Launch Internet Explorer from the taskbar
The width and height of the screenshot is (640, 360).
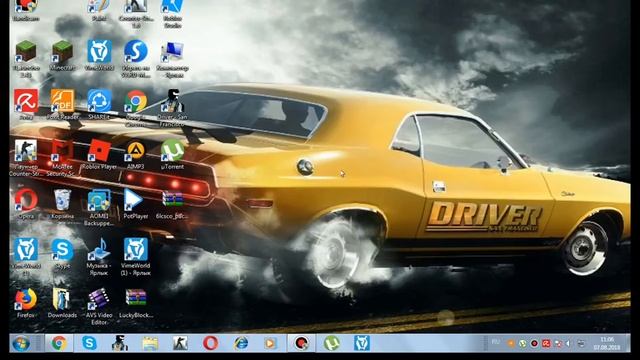tap(241, 343)
